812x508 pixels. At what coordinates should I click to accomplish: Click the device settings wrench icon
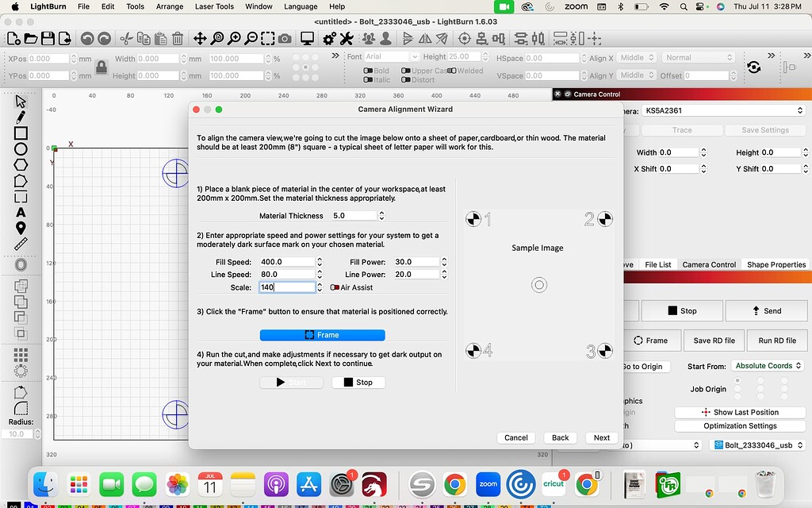click(x=345, y=37)
